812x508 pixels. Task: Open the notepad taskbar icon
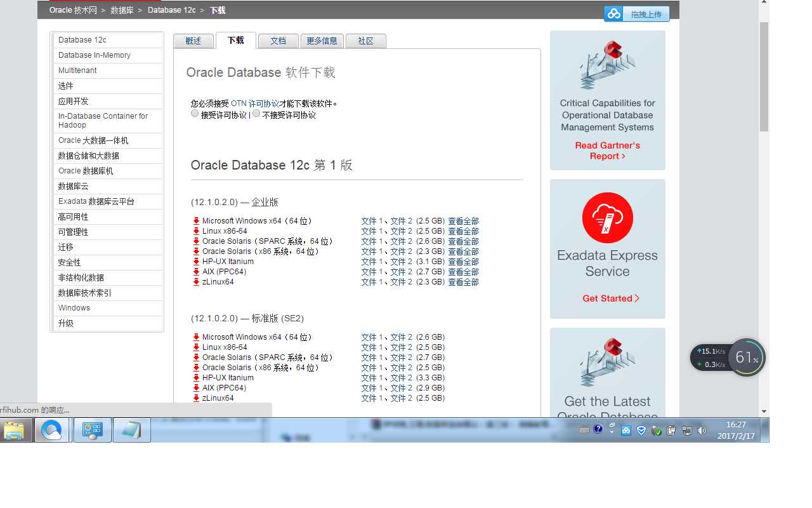pyautogui.click(x=132, y=430)
